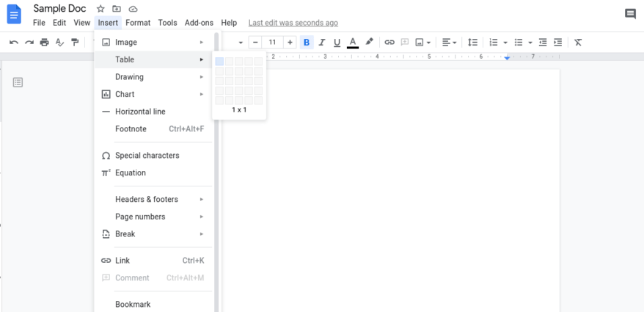Check cloud save status icon
644x312 pixels.
(133, 9)
